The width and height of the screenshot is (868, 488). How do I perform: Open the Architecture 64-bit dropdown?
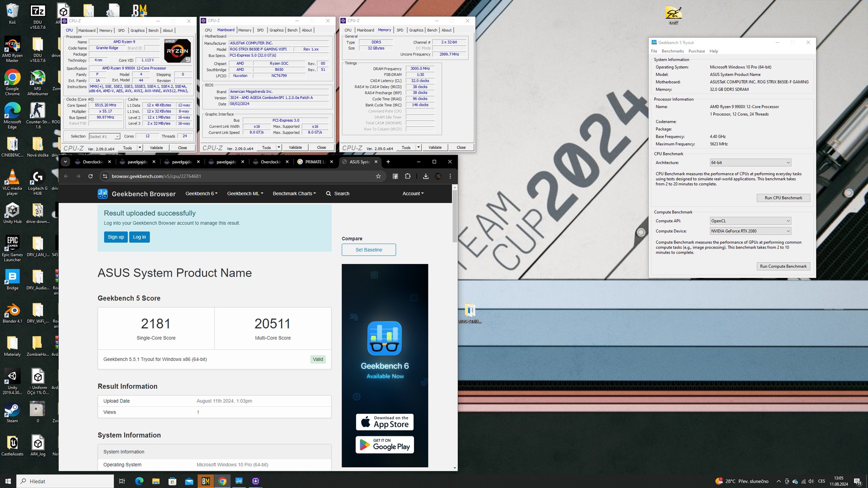750,163
